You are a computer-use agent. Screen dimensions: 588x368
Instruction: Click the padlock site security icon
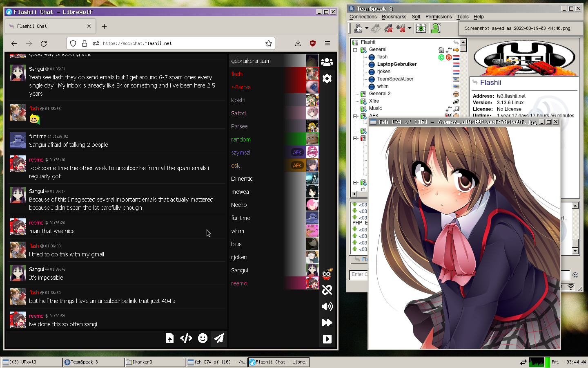click(85, 43)
